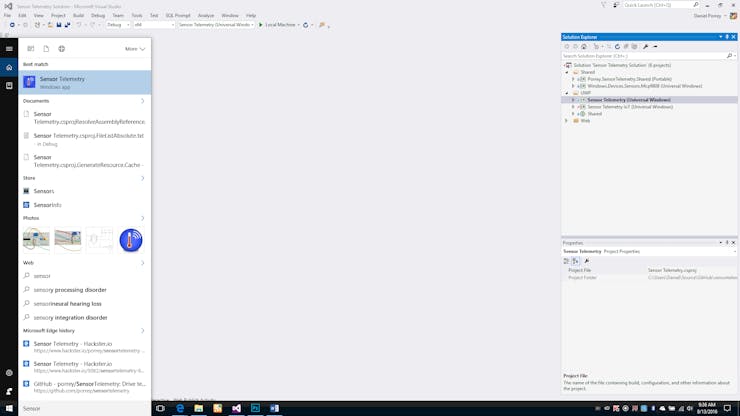Open the second breadboard photo thumbnail
This screenshot has width=740, height=416.
pos(67,240)
